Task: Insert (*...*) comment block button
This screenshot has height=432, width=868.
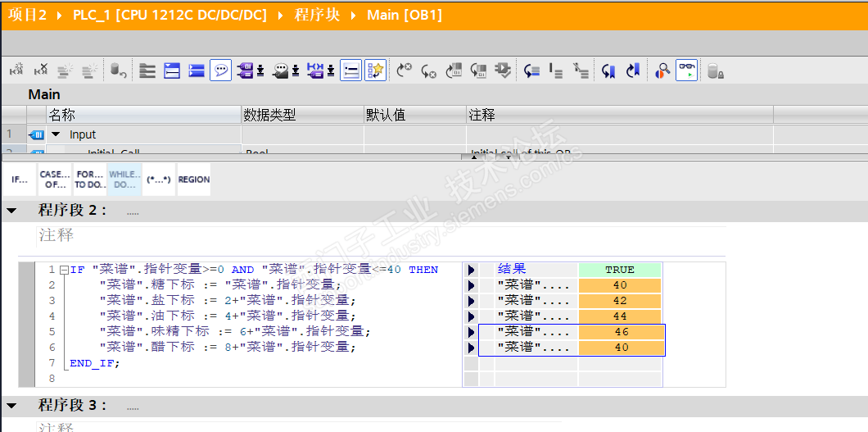Action: point(159,180)
